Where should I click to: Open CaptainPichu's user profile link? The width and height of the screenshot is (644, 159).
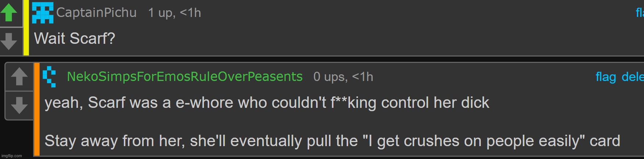point(96,13)
